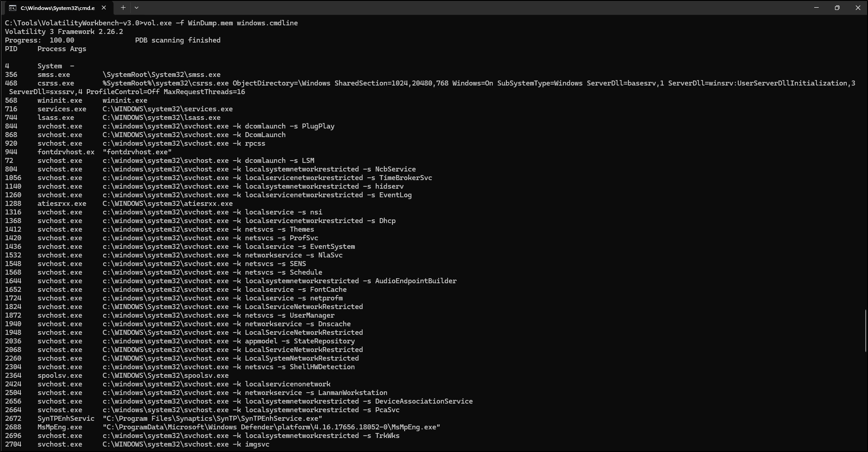Click 'imgsvc' in the PID 2704 row

(x=257, y=444)
